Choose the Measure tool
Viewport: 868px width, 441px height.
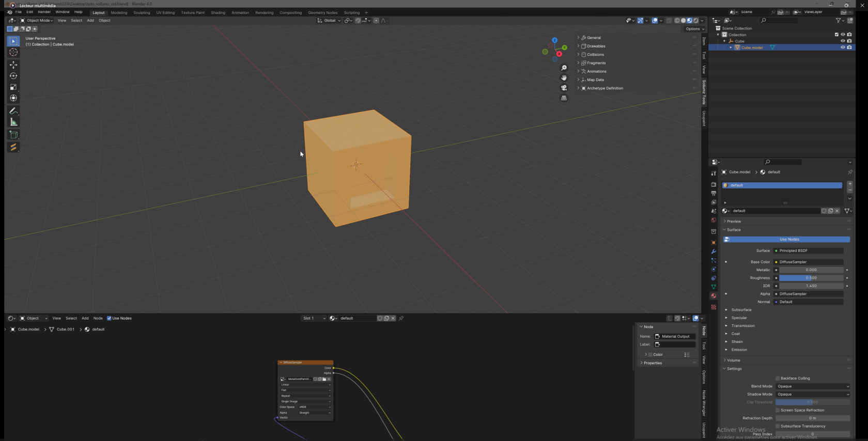[x=13, y=122]
